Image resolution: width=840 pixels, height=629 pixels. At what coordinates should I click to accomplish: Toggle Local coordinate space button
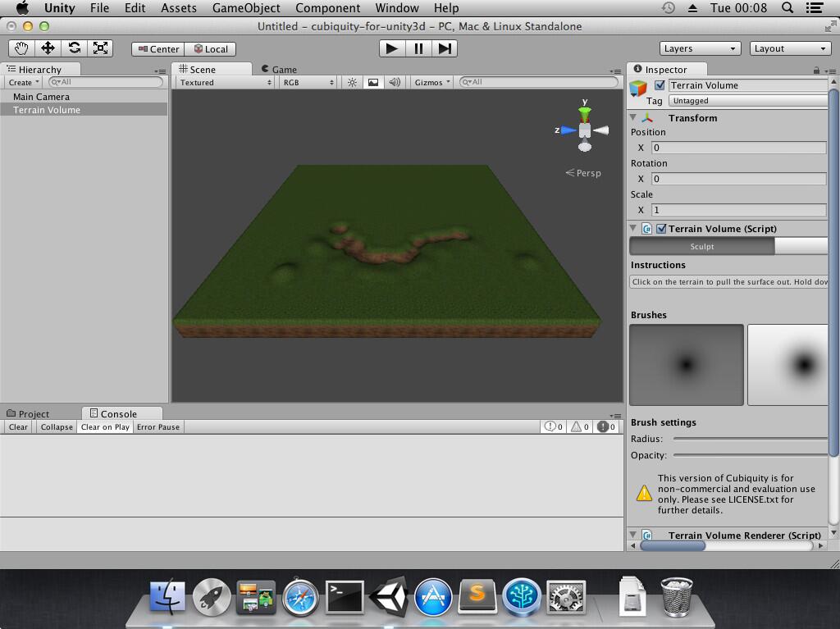tap(210, 49)
